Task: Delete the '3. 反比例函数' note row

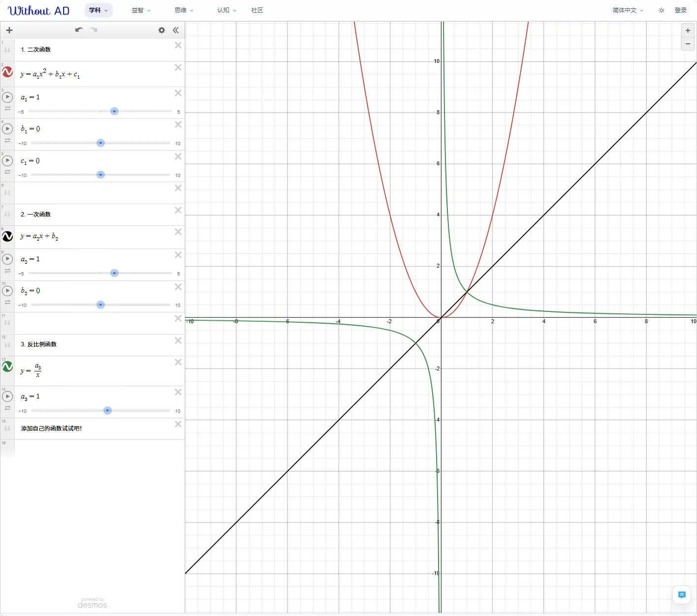Action: 178,340
